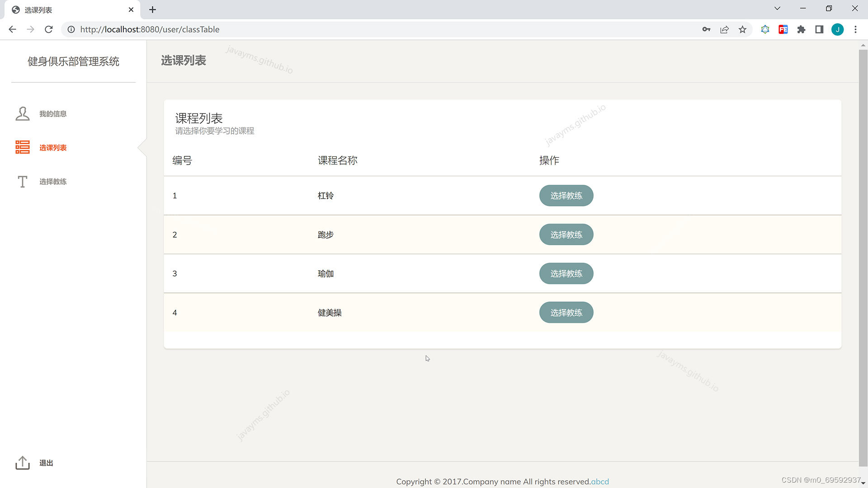Close the 选课列表 browser tab

131,9
